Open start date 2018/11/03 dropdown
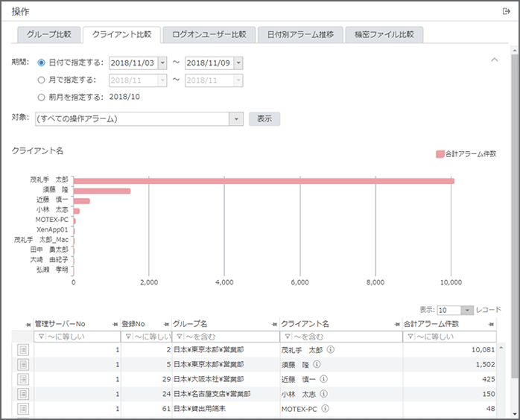The width and height of the screenshot is (520, 420). coord(162,63)
